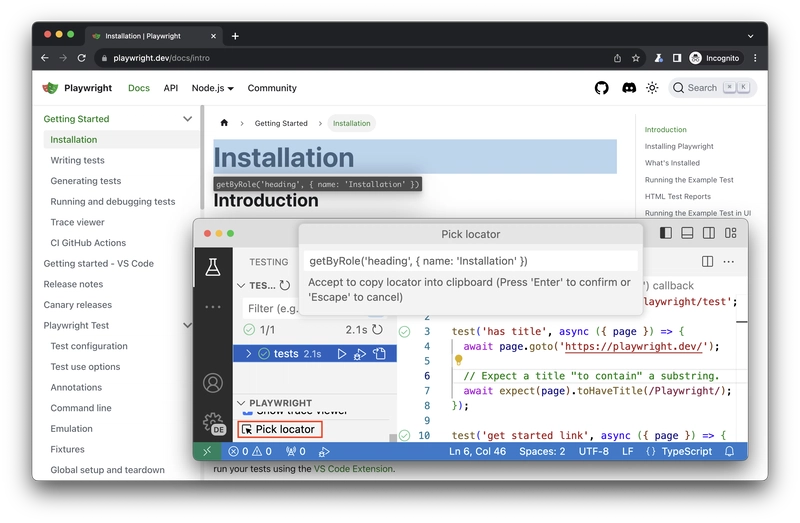The image size is (800, 523).
Task: Jump to Installing Playwright in table of contents
Action: point(679,146)
